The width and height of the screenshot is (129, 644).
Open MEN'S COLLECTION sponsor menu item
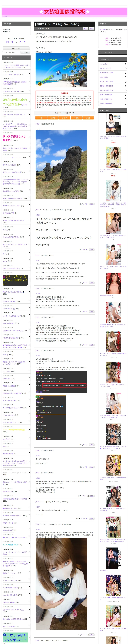113,73
